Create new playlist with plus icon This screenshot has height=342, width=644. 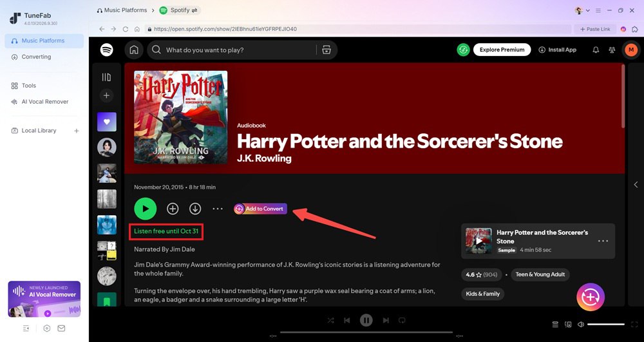(106, 95)
